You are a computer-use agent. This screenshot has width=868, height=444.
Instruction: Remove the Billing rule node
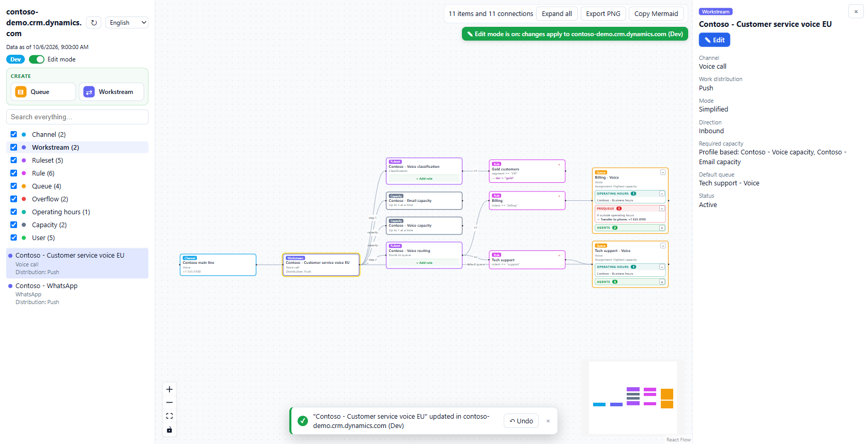click(559, 196)
